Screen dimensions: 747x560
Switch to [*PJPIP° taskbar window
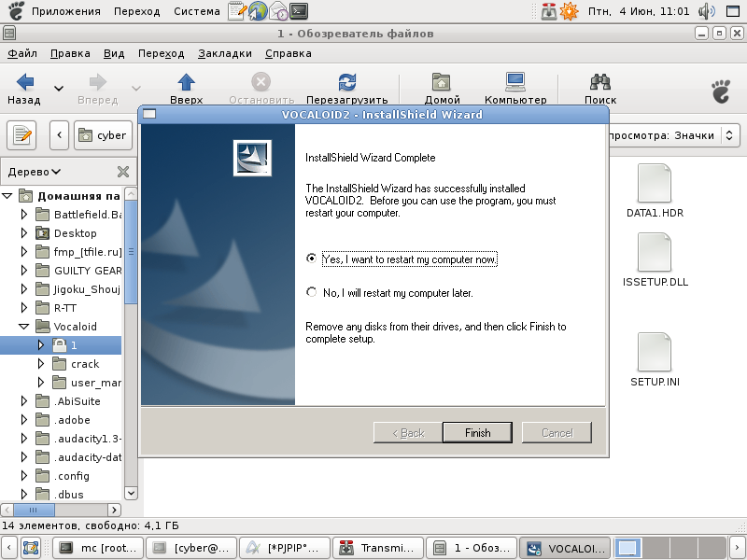[285, 548]
